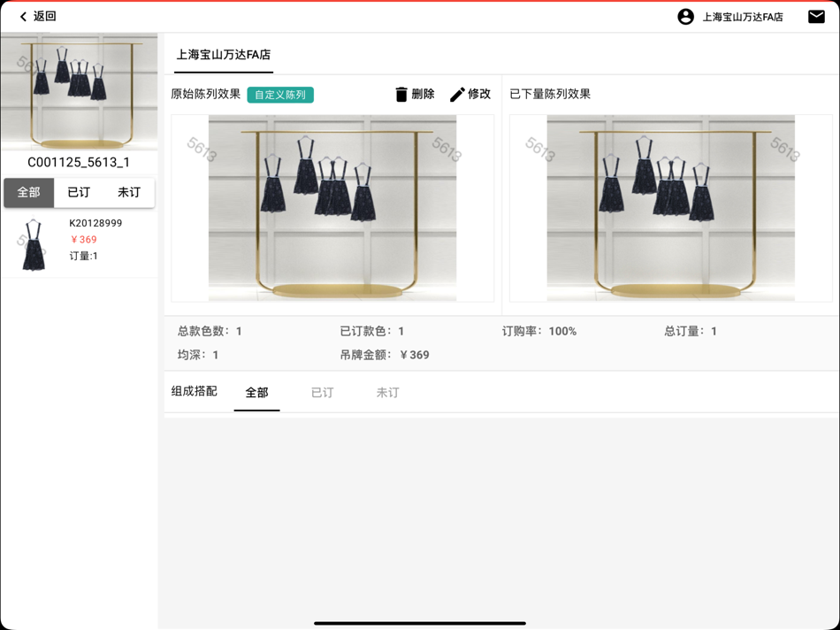
Task: Click the 组成搭配 tab label
Action: click(195, 392)
